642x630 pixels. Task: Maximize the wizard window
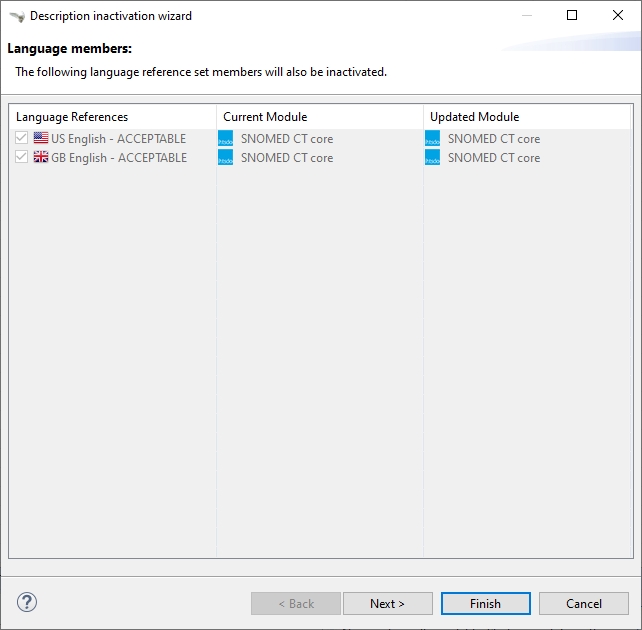click(572, 16)
